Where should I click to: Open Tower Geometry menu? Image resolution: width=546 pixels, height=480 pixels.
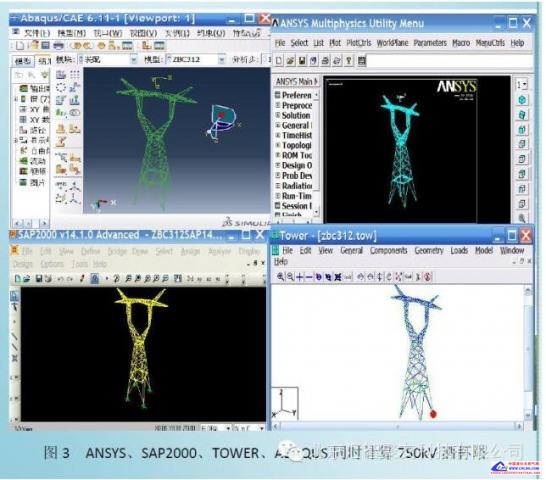tap(429, 250)
